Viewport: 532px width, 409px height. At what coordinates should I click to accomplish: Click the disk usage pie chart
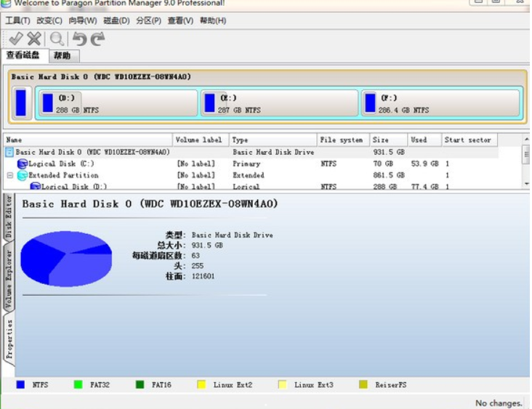(66, 259)
